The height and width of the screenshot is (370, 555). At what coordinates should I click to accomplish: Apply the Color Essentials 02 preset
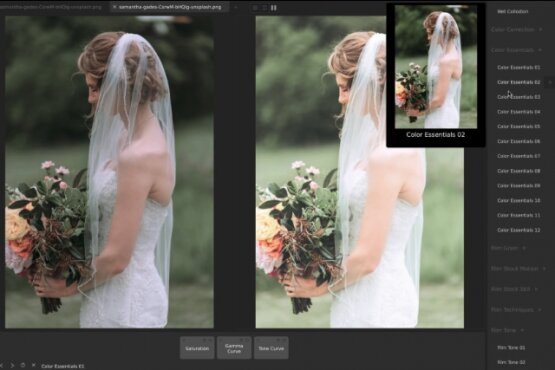(519, 82)
